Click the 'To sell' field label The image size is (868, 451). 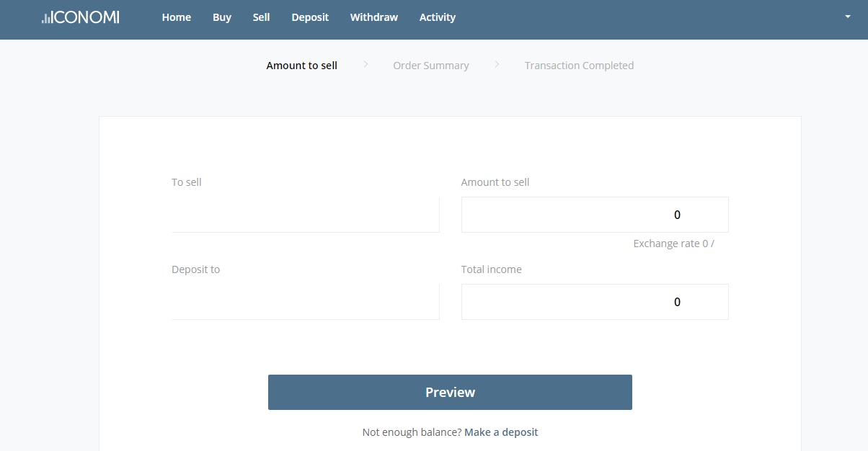pos(187,182)
